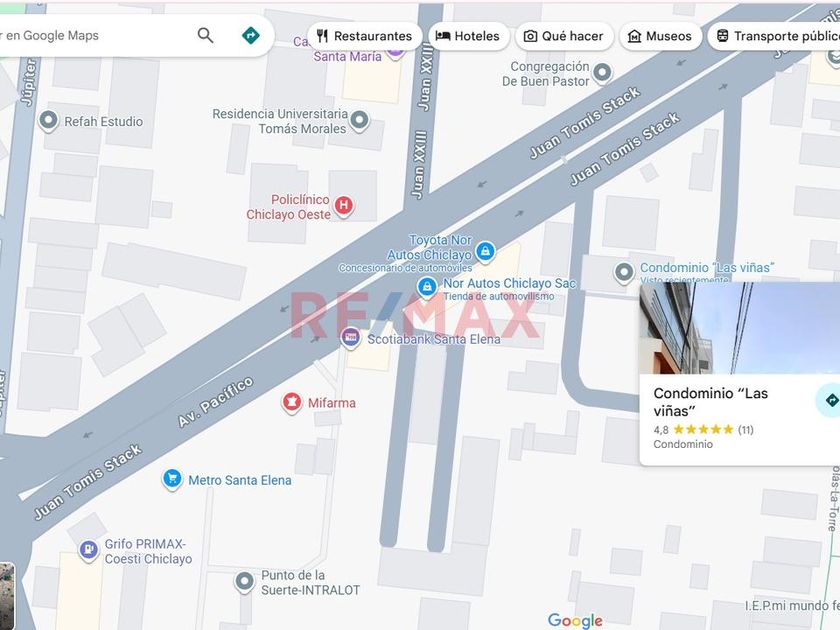Click the Refah Estudio map pin
Image resolution: width=840 pixels, height=630 pixels.
tap(49, 121)
